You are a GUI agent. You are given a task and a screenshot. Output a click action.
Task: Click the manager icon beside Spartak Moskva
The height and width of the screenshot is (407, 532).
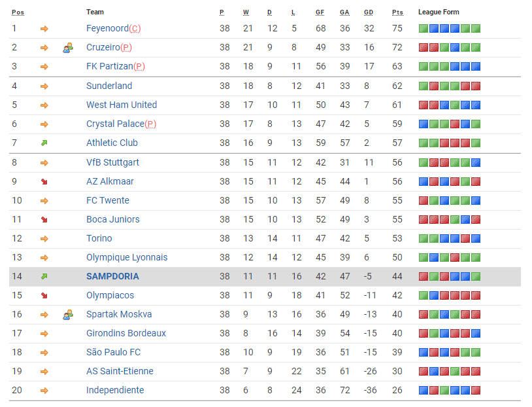click(67, 315)
